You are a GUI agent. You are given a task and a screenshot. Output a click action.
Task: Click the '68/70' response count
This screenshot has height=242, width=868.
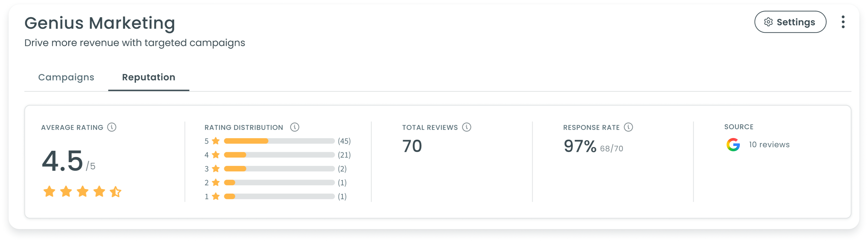[x=612, y=148]
